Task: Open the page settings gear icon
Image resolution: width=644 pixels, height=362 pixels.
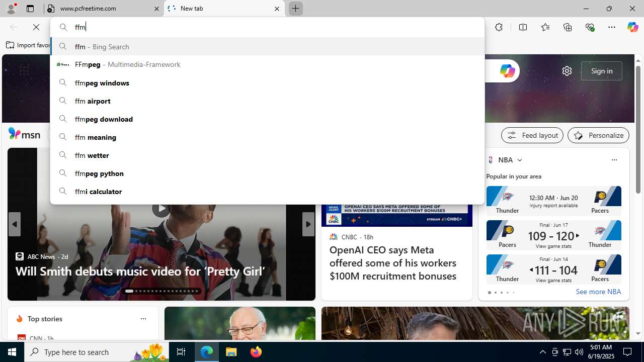Action: pos(567,71)
